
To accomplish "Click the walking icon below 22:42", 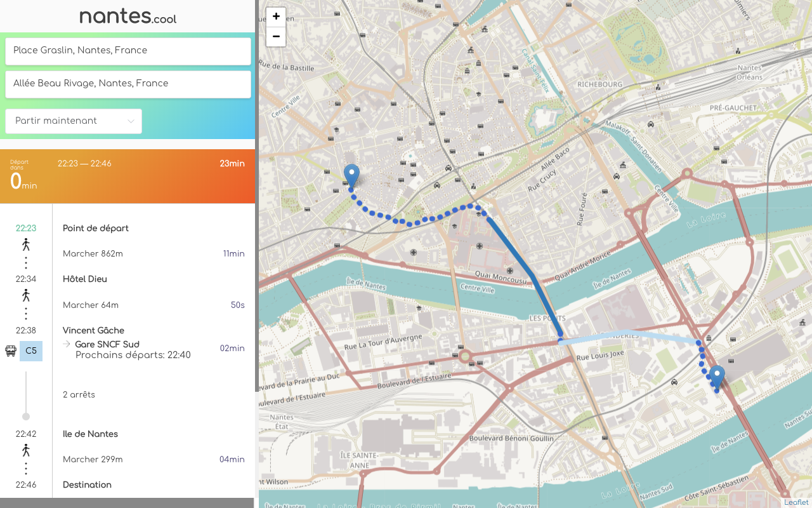I will [x=26, y=450].
